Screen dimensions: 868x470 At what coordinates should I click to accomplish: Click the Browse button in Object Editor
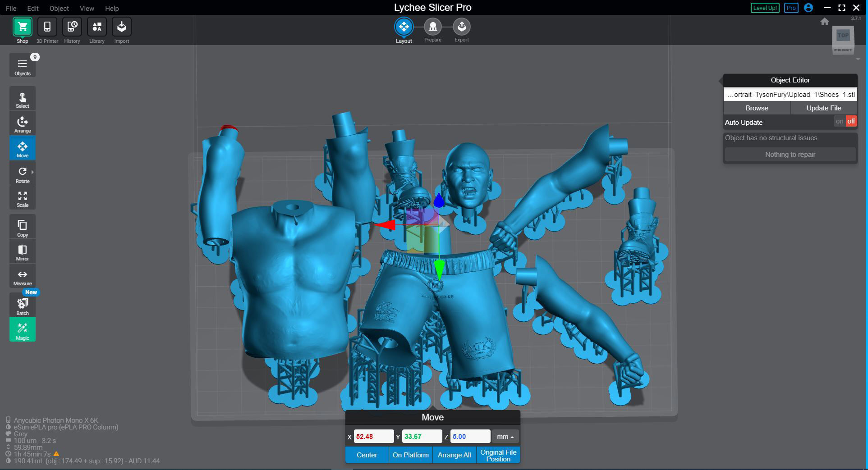tap(757, 108)
